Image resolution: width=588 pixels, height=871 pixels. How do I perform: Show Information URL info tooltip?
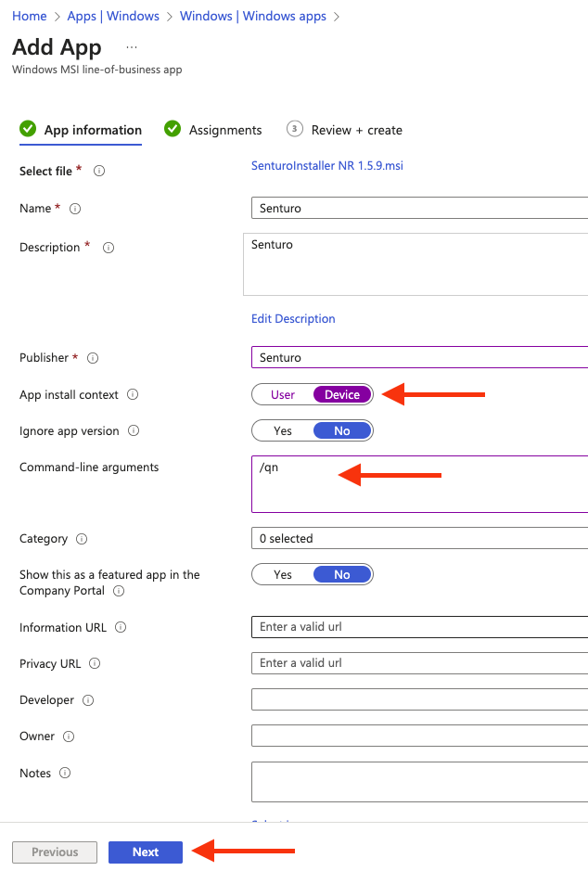[x=121, y=627]
